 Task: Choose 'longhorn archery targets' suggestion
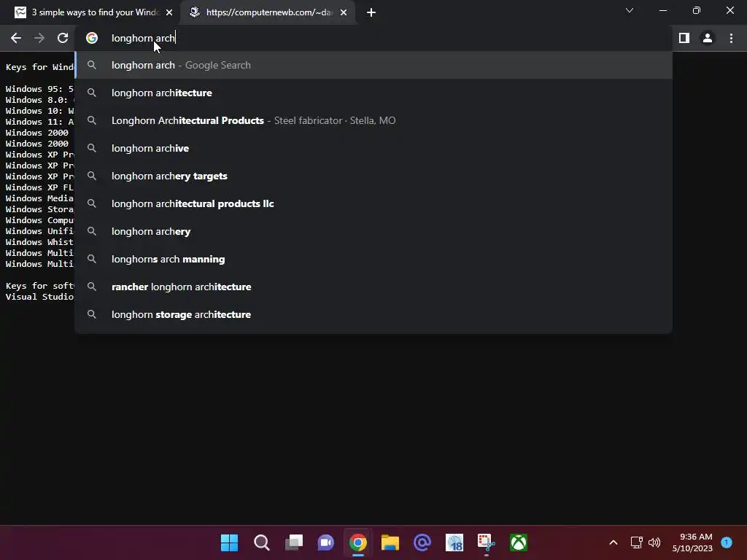[x=373, y=176]
